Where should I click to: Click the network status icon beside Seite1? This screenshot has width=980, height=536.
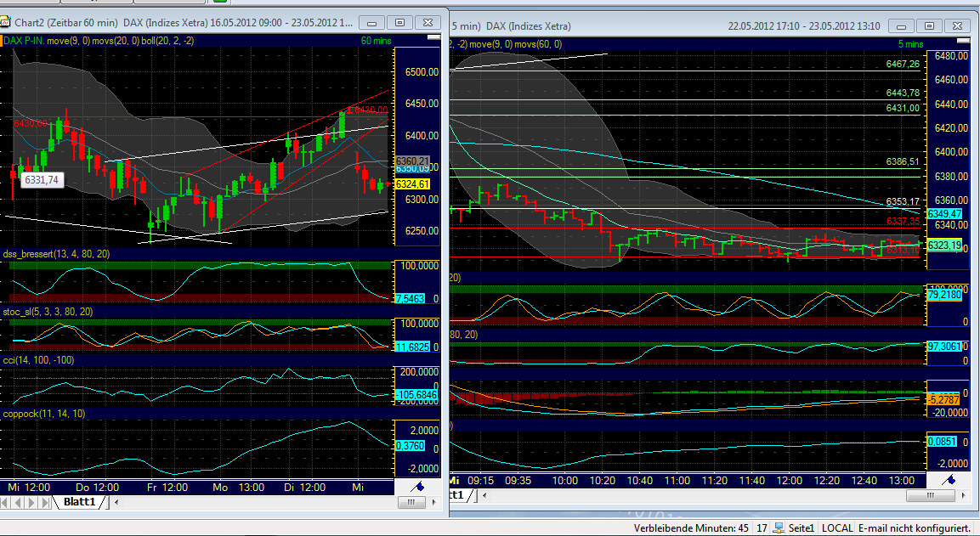point(777,528)
